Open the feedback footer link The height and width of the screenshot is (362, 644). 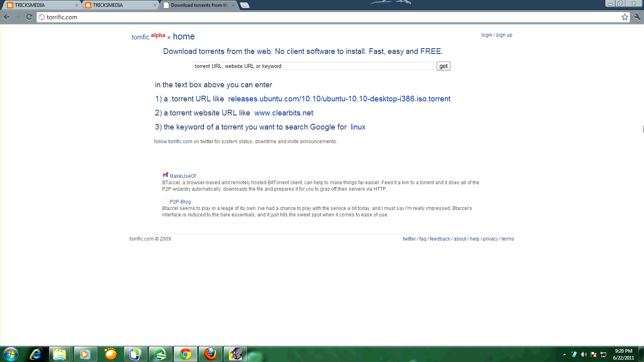click(x=440, y=239)
